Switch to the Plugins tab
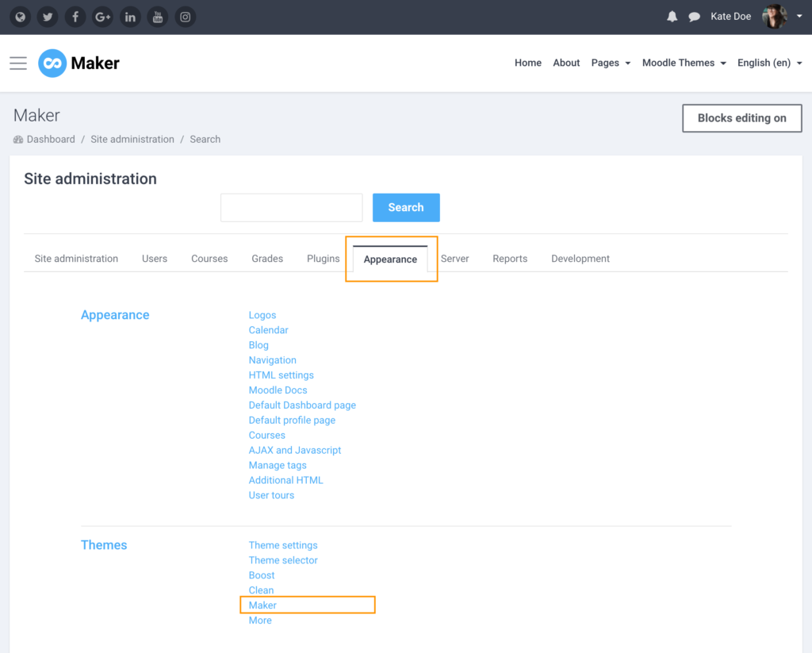The image size is (812, 653). [323, 258]
